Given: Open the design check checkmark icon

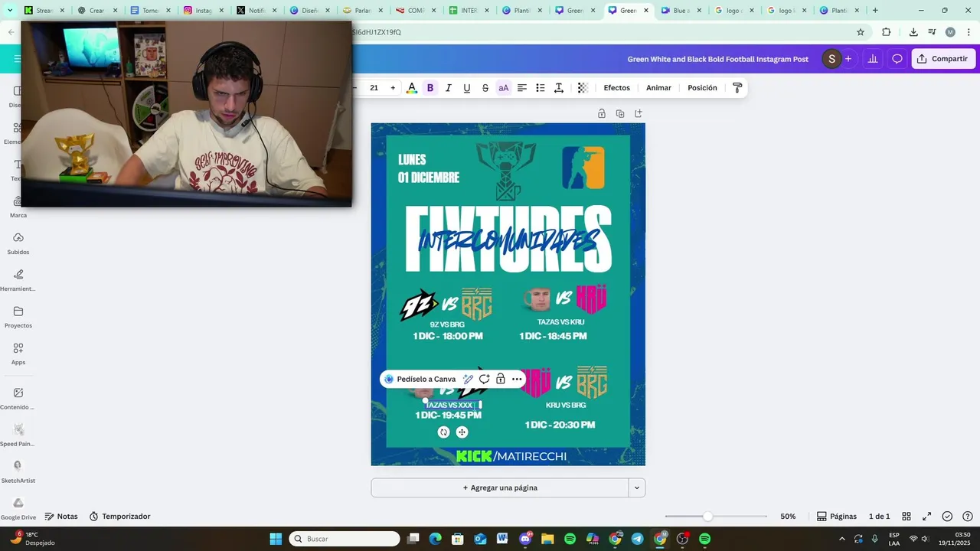Looking at the screenshot, I should [947, 517].
